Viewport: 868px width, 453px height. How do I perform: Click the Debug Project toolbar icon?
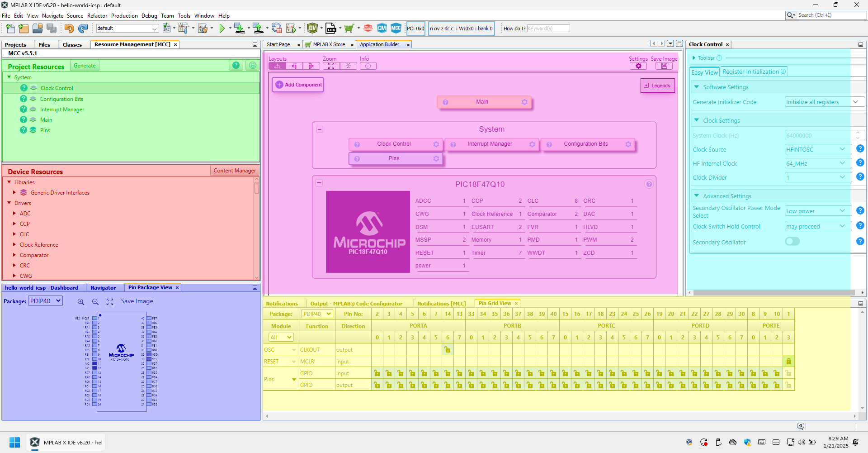click(x=291, y=29)
